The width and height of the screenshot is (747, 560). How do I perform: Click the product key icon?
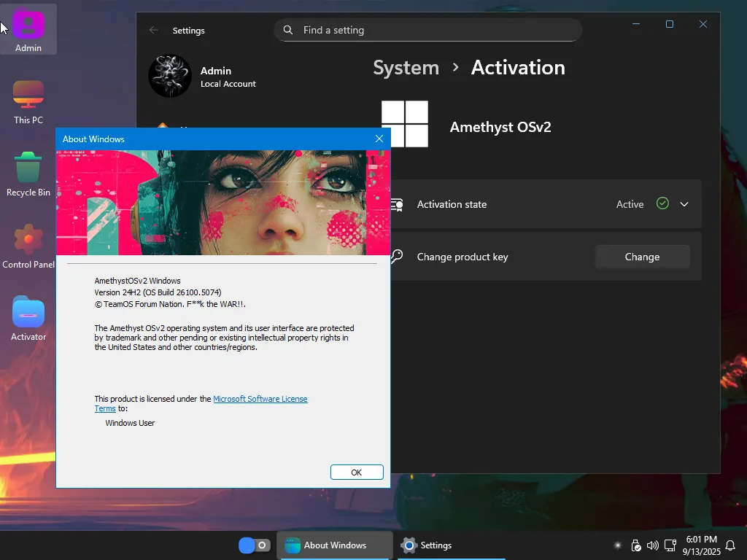tap(397, 256)
